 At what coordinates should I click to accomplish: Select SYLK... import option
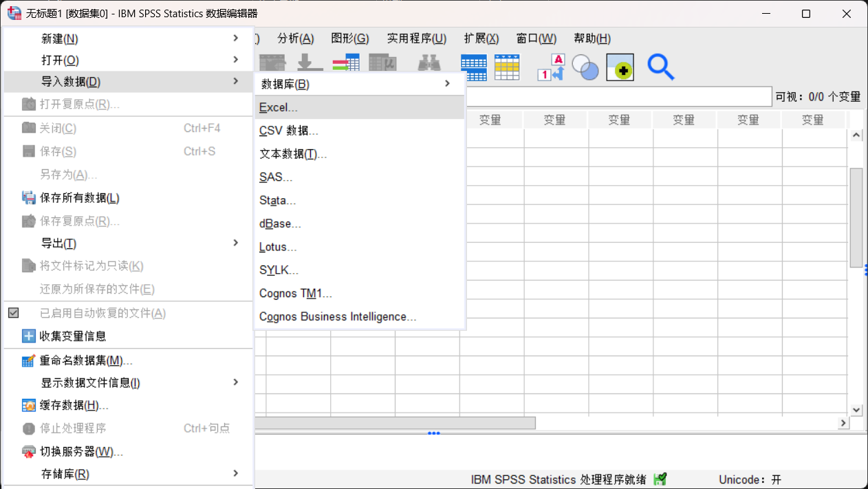coord(360,270)
